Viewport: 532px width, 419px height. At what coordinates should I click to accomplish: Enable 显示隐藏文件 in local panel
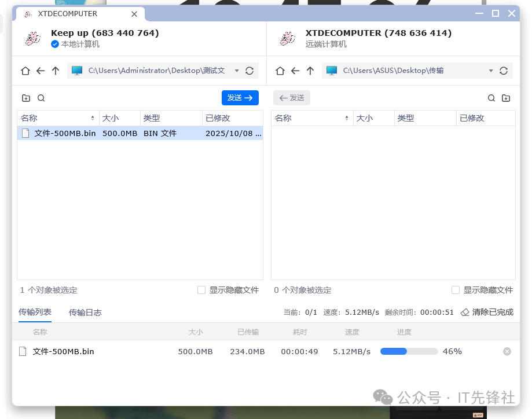201,290
